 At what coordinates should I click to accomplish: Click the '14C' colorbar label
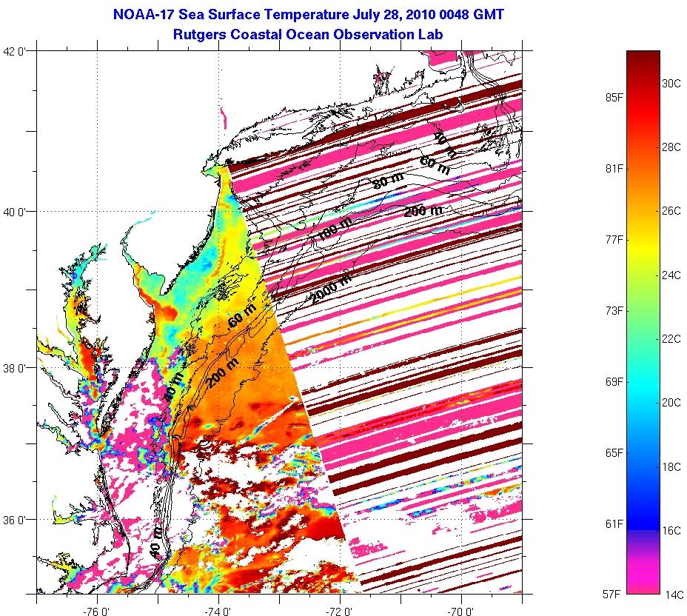674,595
